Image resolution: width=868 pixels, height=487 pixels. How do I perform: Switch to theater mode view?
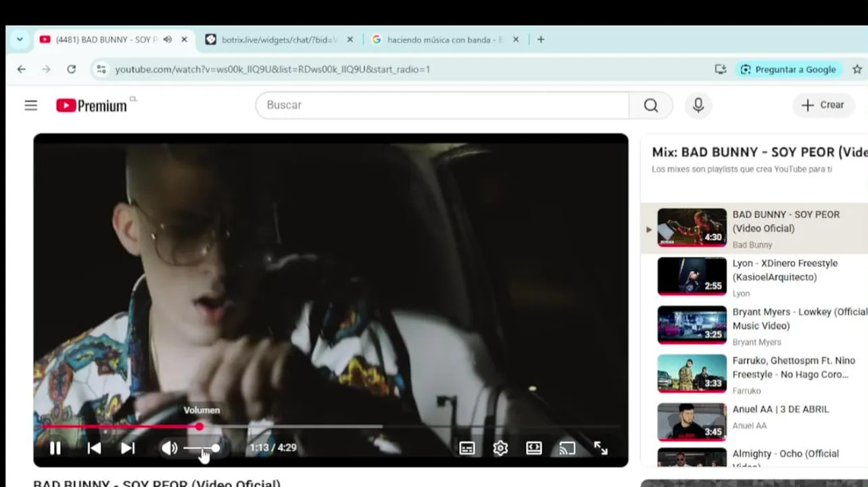click(x=534, y=448)
